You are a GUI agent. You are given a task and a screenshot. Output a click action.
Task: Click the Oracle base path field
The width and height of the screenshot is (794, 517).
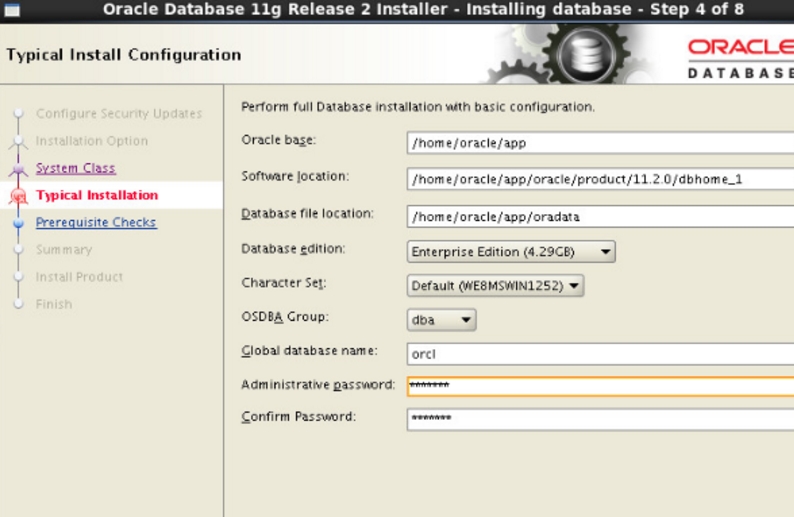tap(600, 143)
